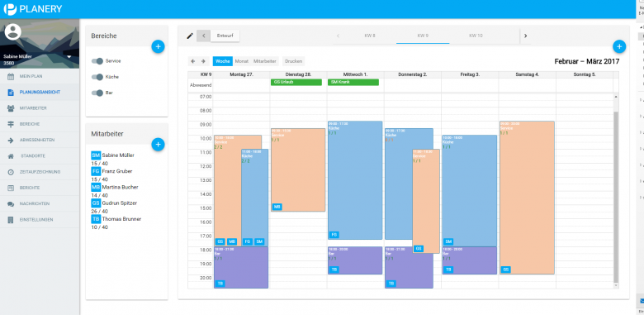Screen dimensions: 644x315
Task: Click Februar – März 2017 title
Action: [587, 62]
